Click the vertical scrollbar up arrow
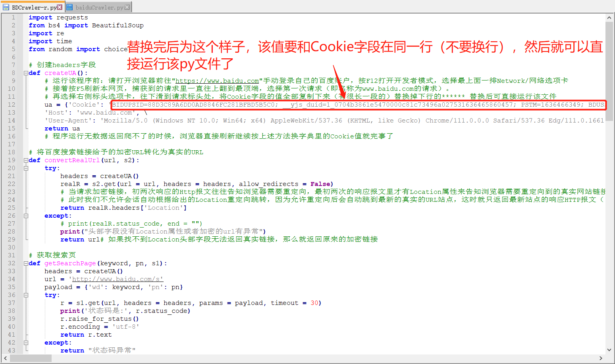Viewport: 615px width, 364px height. pyautogui.click(x=609, y=17)
